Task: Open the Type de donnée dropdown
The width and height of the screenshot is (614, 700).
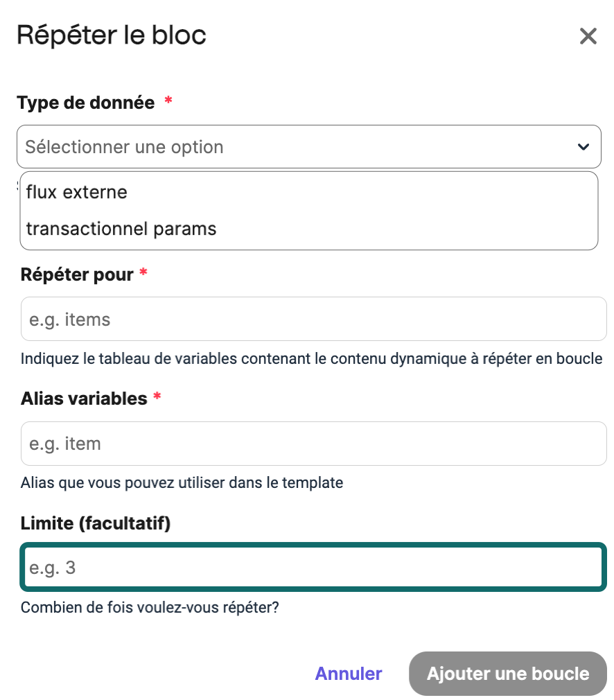Action: coord(308,146)
